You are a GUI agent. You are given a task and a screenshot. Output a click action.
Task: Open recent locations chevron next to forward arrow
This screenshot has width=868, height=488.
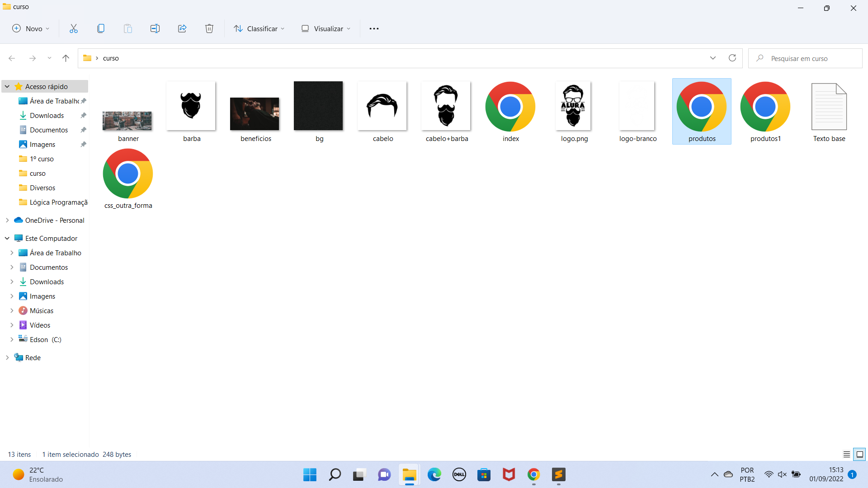49,58
